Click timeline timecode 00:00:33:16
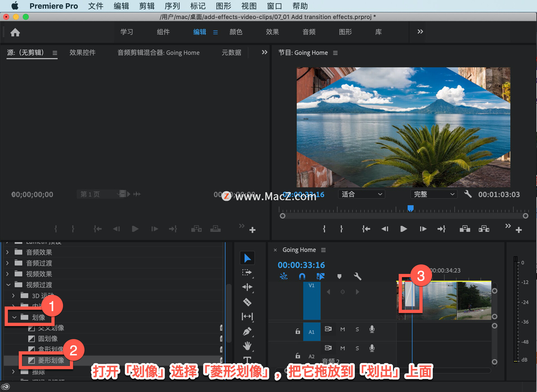The height and width of the screenshot is (392, 537). [301, 265]
